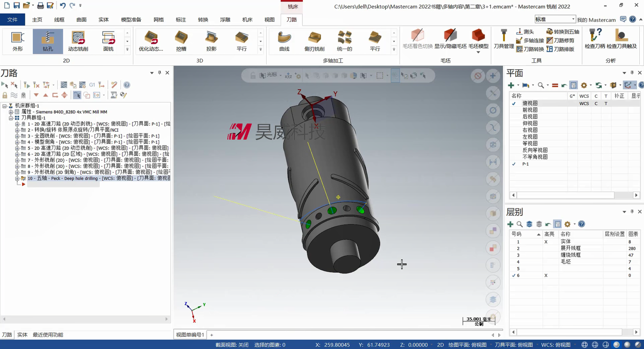
Task: Open the 曲面 surfaces ribbon tab
Action: (x=81, y=19)
